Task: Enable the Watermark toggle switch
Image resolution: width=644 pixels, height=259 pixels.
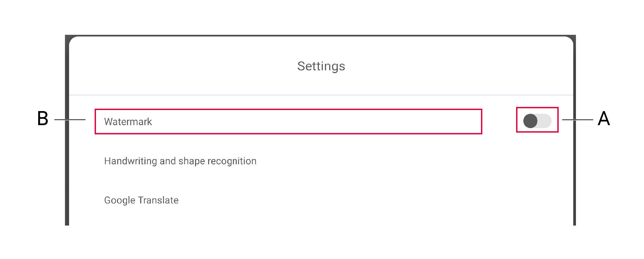Action: [x=537, y=121]
